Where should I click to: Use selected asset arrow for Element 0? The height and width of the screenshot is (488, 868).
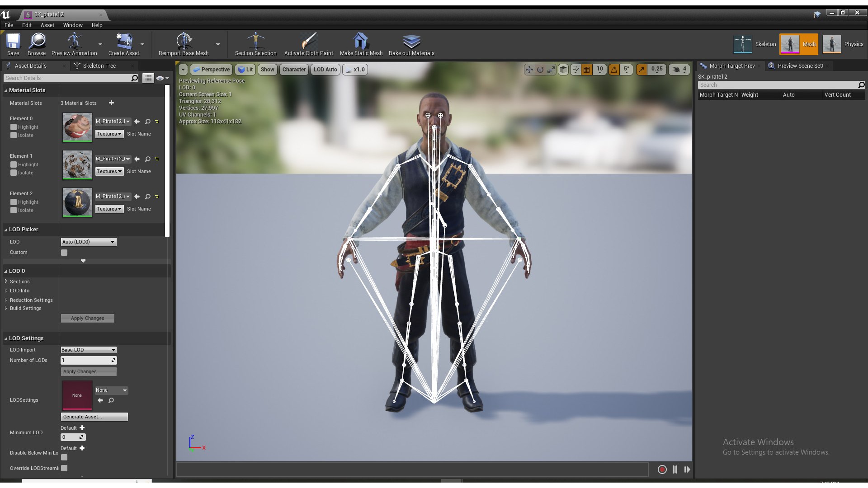pos(137,122)
